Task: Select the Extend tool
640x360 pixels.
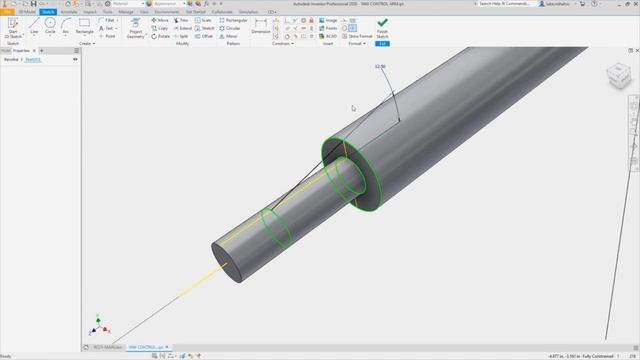Action: (x=182, y=28)
